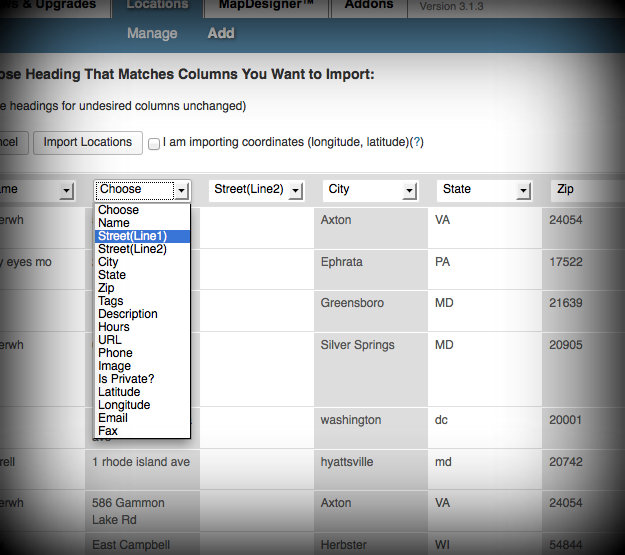625x555 pixels.
Task: Switch to the MapDesigner tab
Action: [x=260, y=6]
